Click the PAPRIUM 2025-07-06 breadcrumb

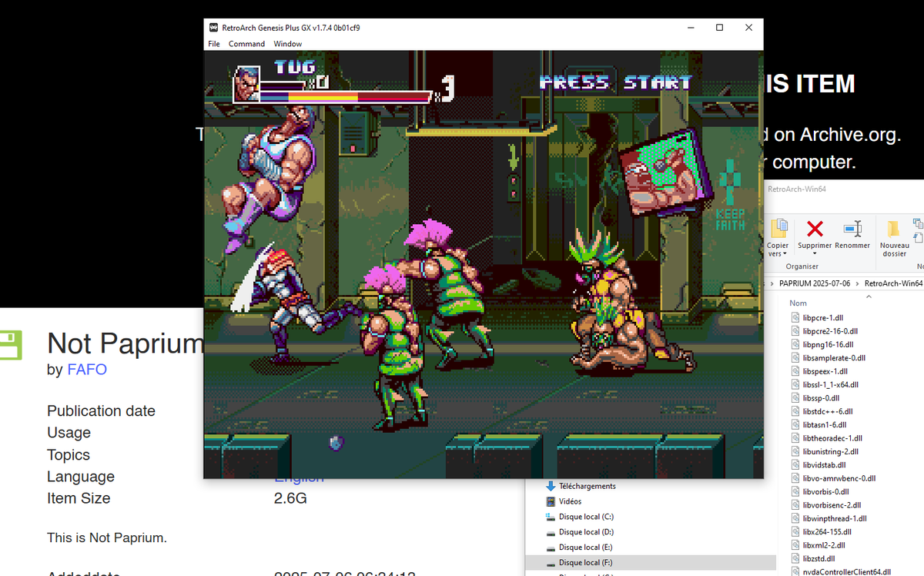pos(816,283)
